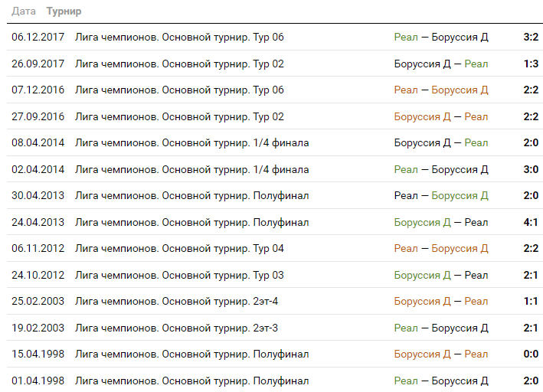Click the Дата column header

24,11
